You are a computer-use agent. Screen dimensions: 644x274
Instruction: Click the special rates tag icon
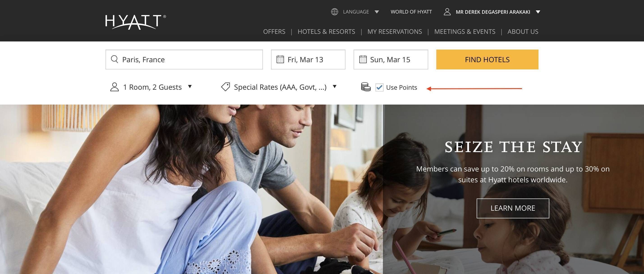click(x=225, y=87)
